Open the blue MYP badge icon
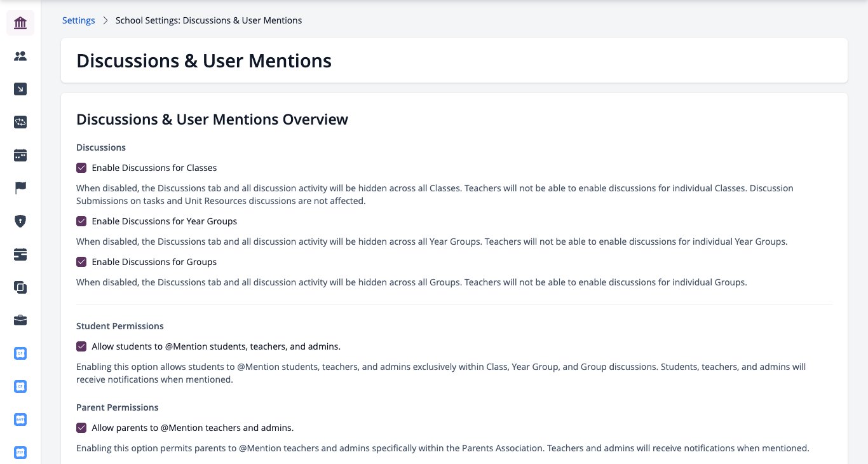Viewport: 868px width, 464px height. 20,420
